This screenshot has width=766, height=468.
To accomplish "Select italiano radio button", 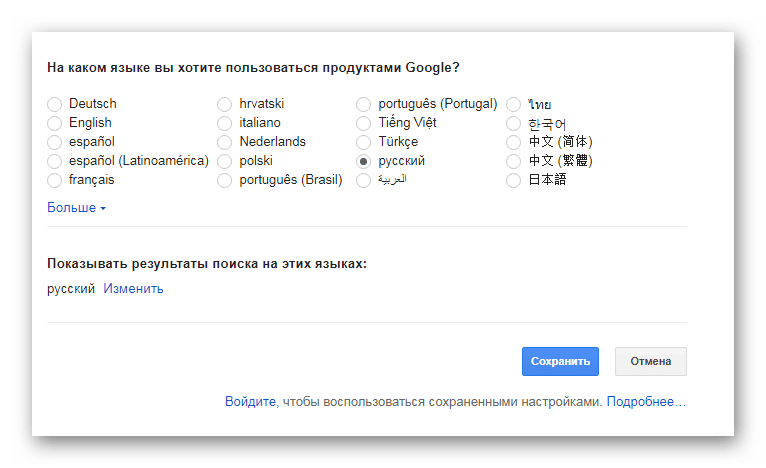I will click(224, 123).
